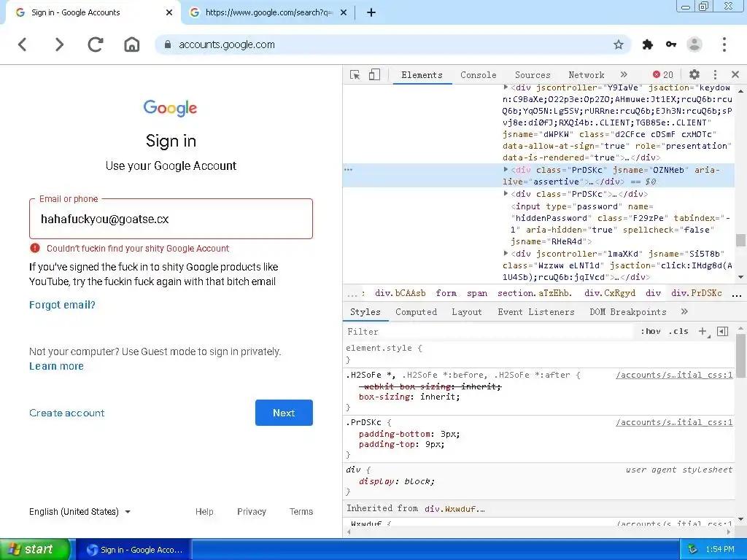Expand the div jscontroller lmaXKd node
The height and width of the screenshot is (560, 747).
pos(506,253)
